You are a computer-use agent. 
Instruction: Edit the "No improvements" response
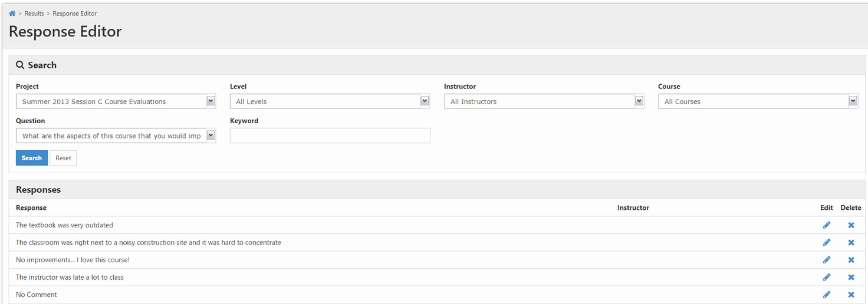click(x=827, y=260)
